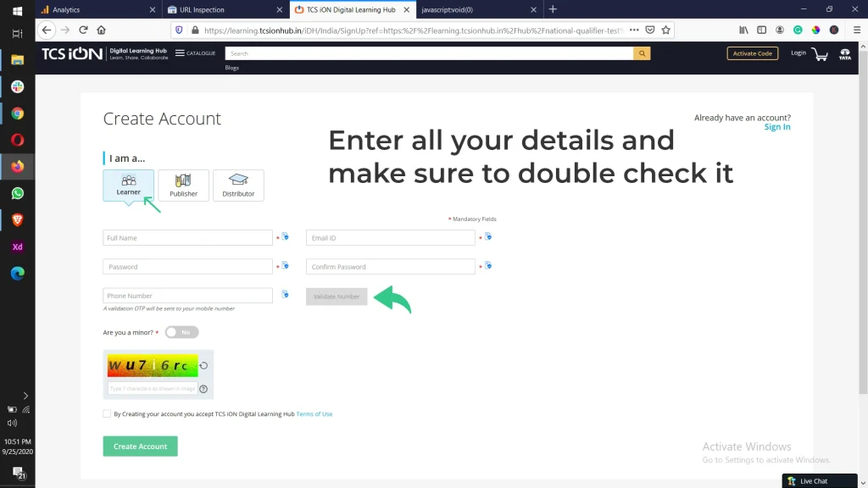
Task: Click the orange search magnifier button
Action: [x=643, y=53]
